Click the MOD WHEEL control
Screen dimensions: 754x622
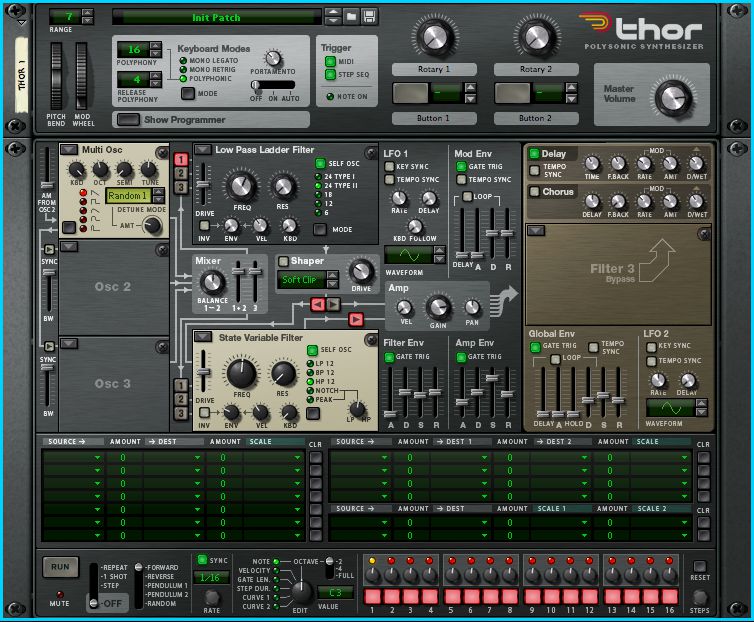81,76
